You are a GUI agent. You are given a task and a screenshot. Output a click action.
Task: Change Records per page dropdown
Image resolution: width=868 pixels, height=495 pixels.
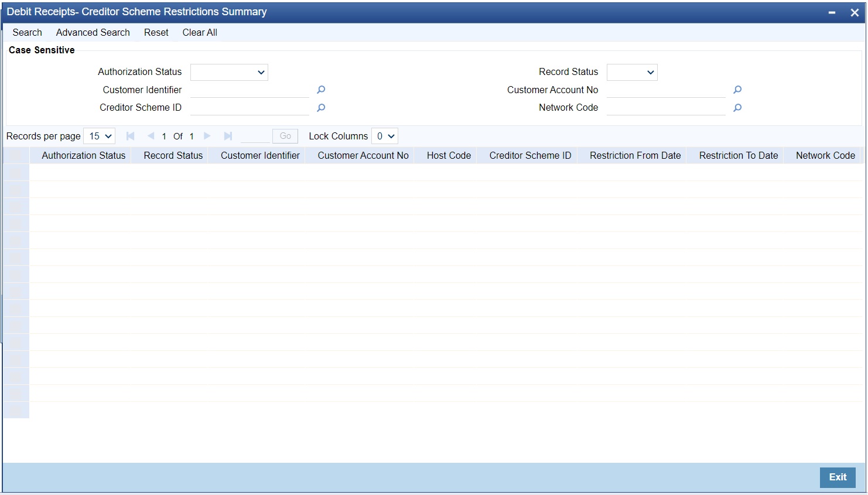100,136
